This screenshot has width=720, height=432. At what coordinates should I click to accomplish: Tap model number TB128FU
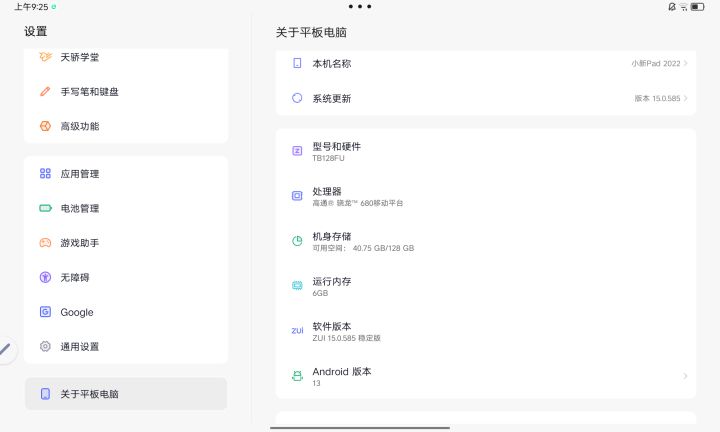tap(328, 158)
